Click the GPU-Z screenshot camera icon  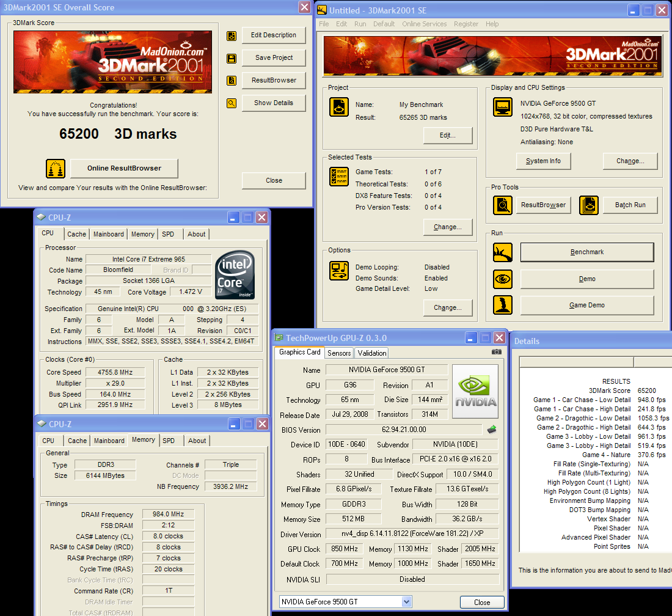[496, 352]
